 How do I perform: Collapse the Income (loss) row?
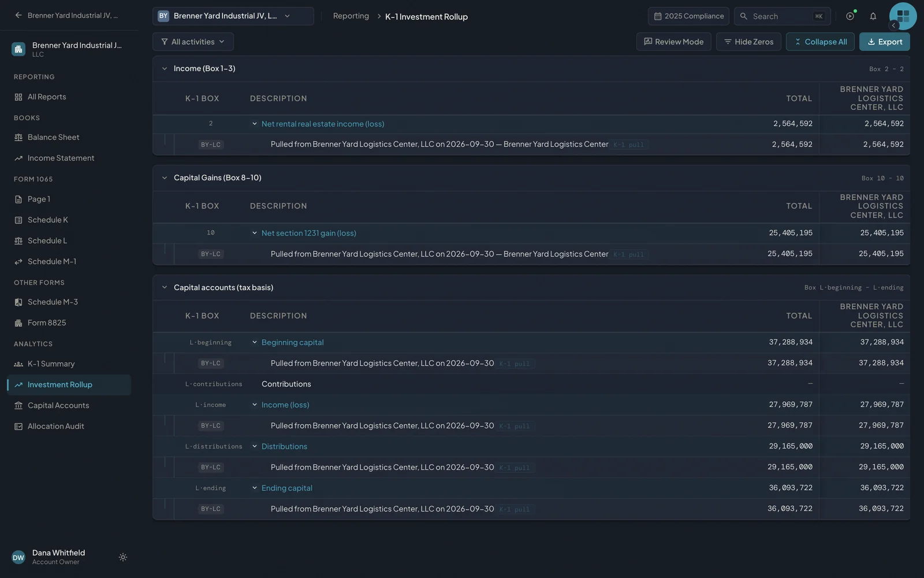point(255,405)
